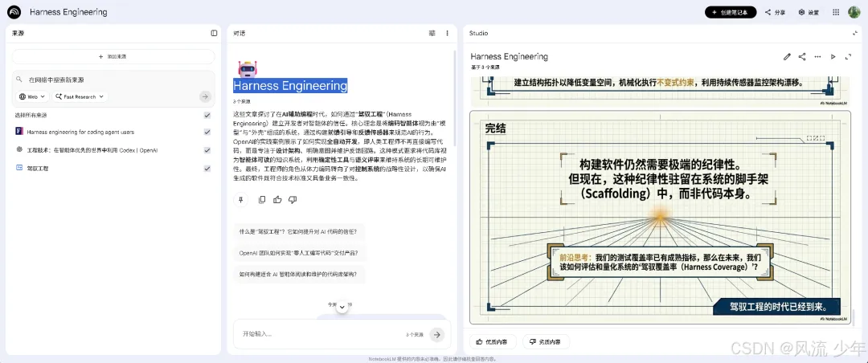The height and width of the screenshot is (363, 868).
Task: Click the 来源 panel title
Action: 18,33
